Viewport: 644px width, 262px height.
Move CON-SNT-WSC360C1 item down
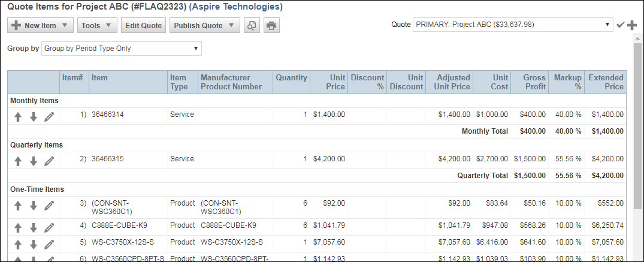point(34,206)
